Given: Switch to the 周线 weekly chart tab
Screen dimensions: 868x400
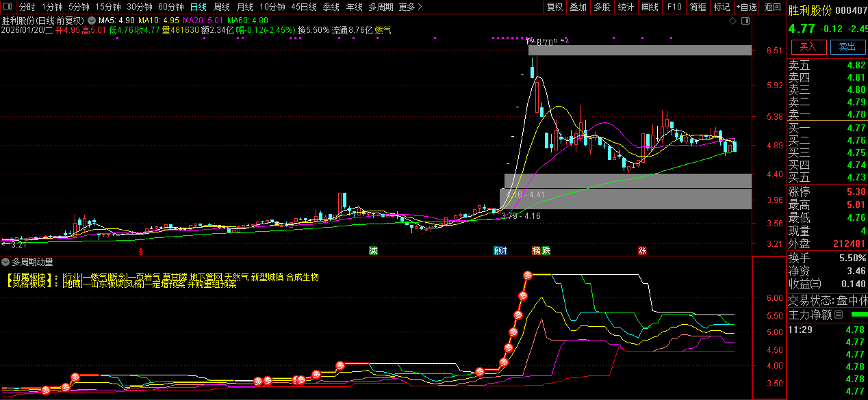Looking at the screenshot, I should click(x=221, y=7).
